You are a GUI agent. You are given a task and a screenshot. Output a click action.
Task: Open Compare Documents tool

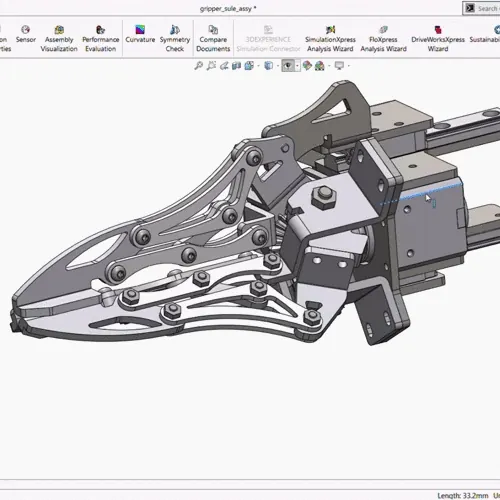[213, 39]
